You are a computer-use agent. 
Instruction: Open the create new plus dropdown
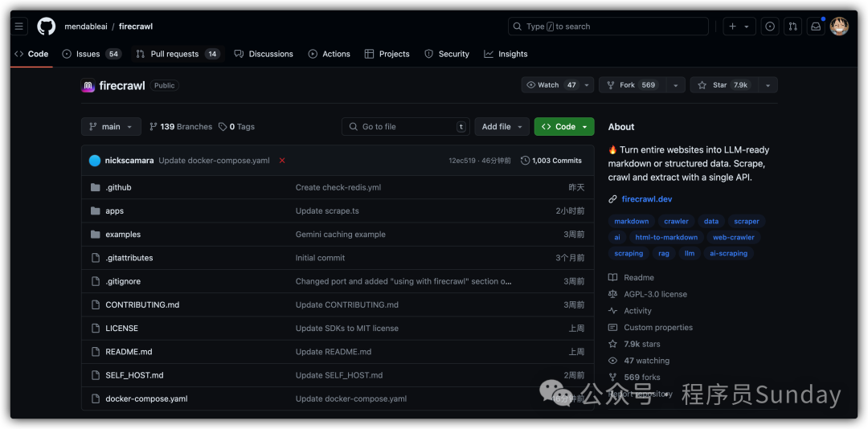tap(739, 27)
